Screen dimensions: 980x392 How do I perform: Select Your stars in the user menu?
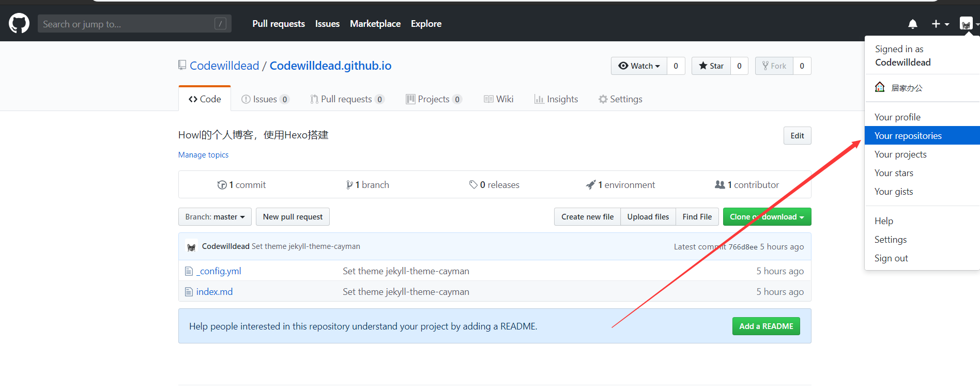coord(922,173)
